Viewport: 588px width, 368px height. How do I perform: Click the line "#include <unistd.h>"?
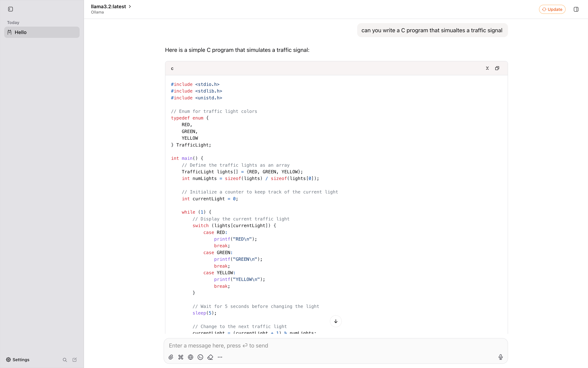pos(197,98)
